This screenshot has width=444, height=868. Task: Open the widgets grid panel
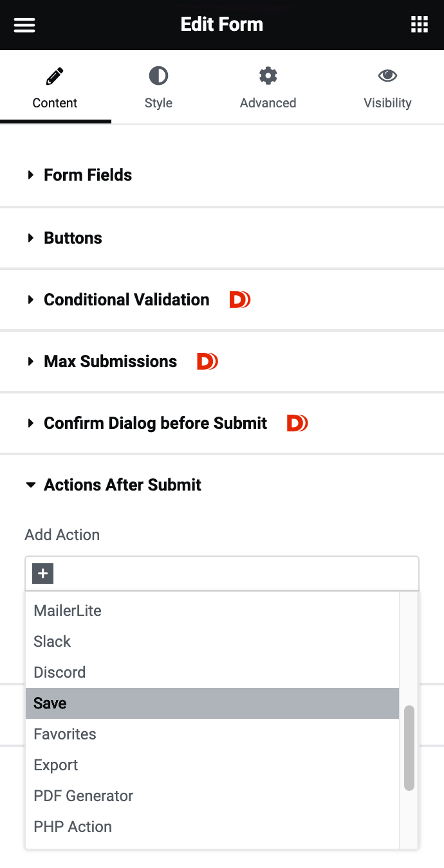420,25
